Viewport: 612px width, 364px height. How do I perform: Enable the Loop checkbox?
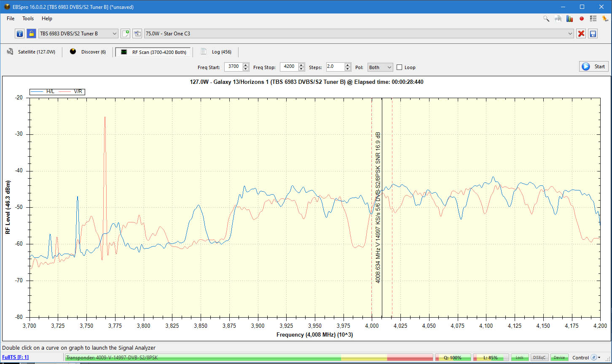[399, 67]
